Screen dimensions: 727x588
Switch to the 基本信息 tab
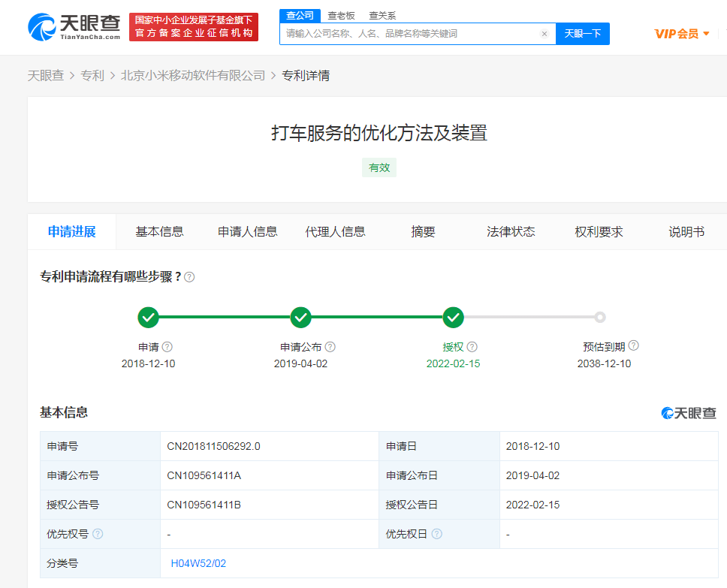click(159, 232)
